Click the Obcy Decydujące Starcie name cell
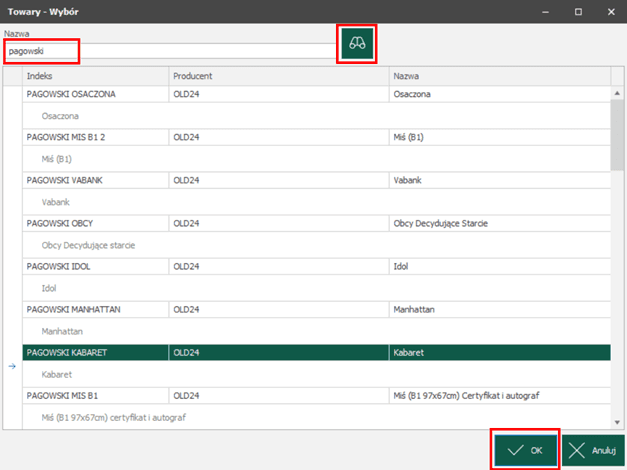This screenshot has width=627, height=470. (x=500, y=223)
